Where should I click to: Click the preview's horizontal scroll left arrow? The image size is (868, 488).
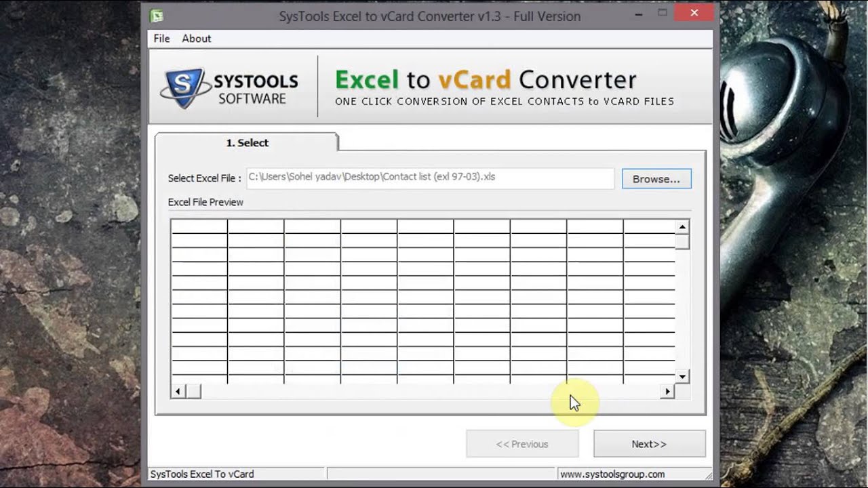[178, 391]
